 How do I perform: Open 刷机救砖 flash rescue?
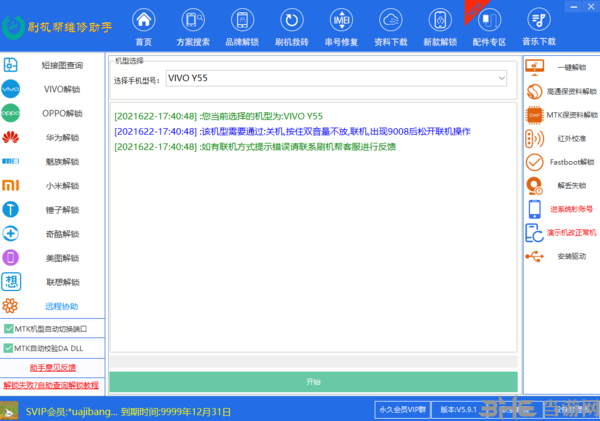[292, 20]
